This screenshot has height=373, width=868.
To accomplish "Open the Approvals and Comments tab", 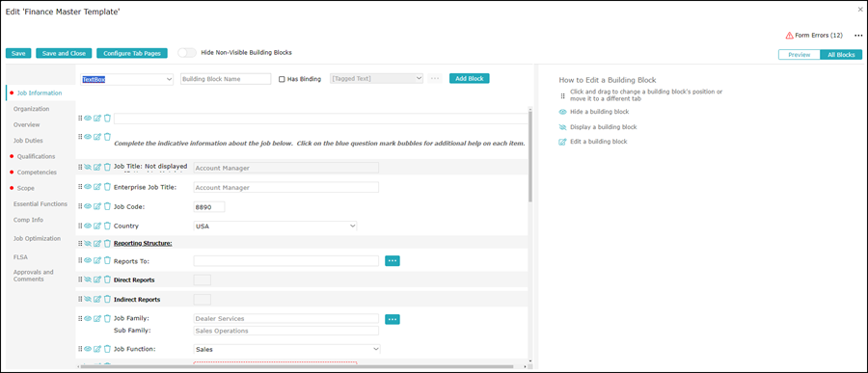I will [x=33, y=276].
